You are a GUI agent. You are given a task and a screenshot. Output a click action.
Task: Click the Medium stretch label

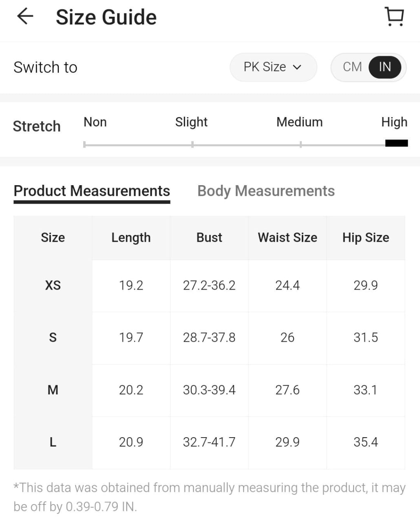pyautogui.click(x=299, y=122)
